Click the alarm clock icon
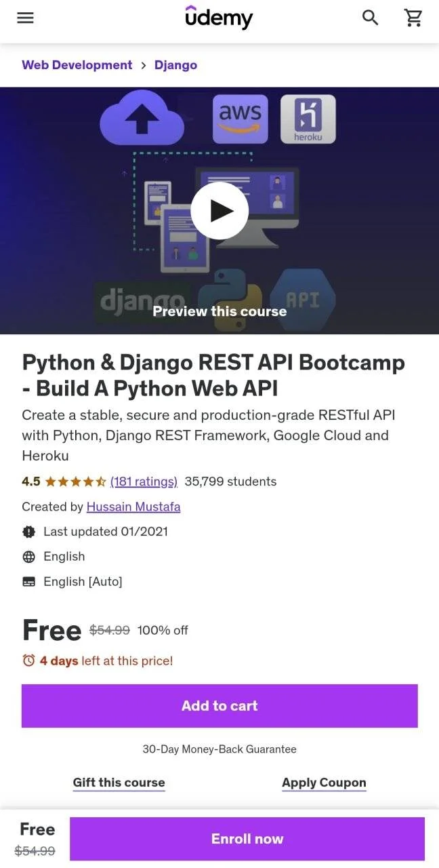Viewport: 439px width, 868px height. click(x=28, y=660)
